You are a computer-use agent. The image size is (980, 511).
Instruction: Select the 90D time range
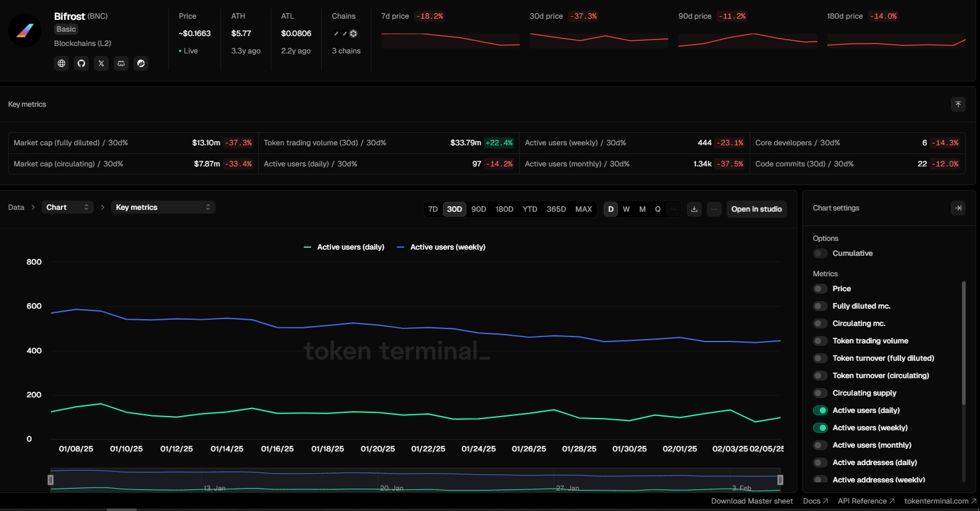coord(479,209)
